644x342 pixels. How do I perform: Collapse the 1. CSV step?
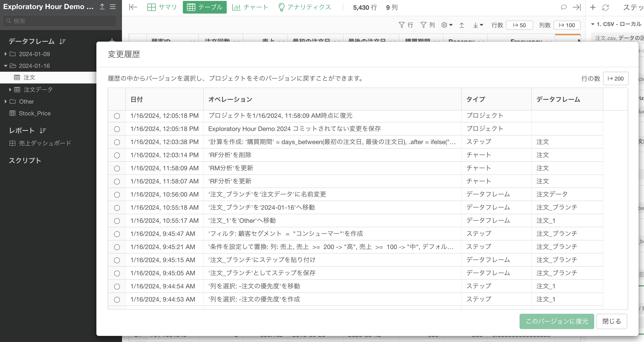click(x=592, y=24)
